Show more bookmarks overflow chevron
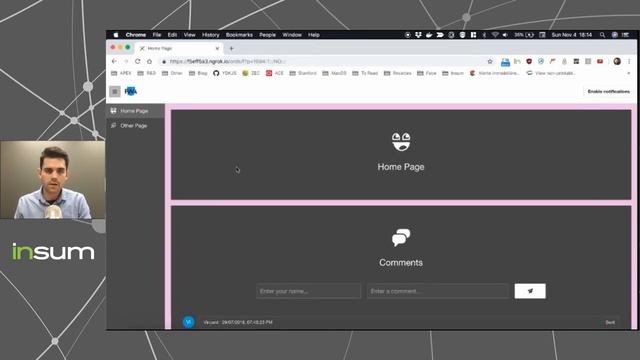Screen dimensions: 640x360 [629, 73]
